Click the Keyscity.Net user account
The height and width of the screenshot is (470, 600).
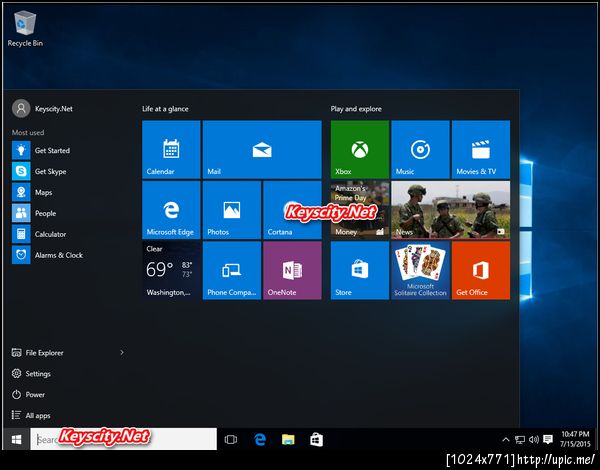click(42, 109)
